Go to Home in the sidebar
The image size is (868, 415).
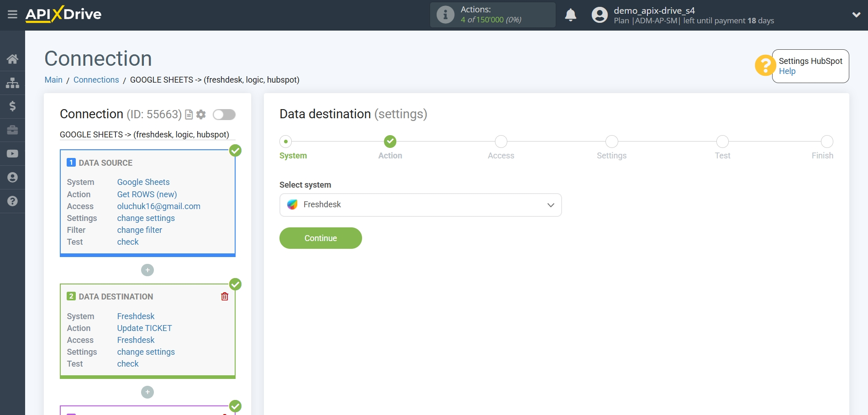(12, 59)
